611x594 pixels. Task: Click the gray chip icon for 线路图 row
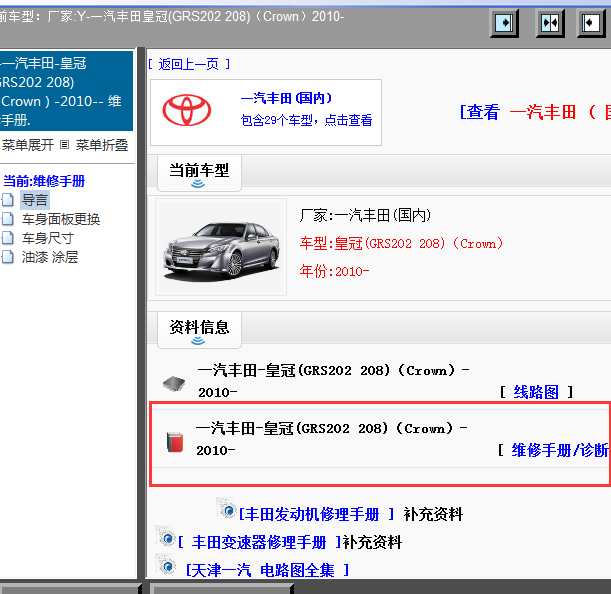(x=174, y=384)
